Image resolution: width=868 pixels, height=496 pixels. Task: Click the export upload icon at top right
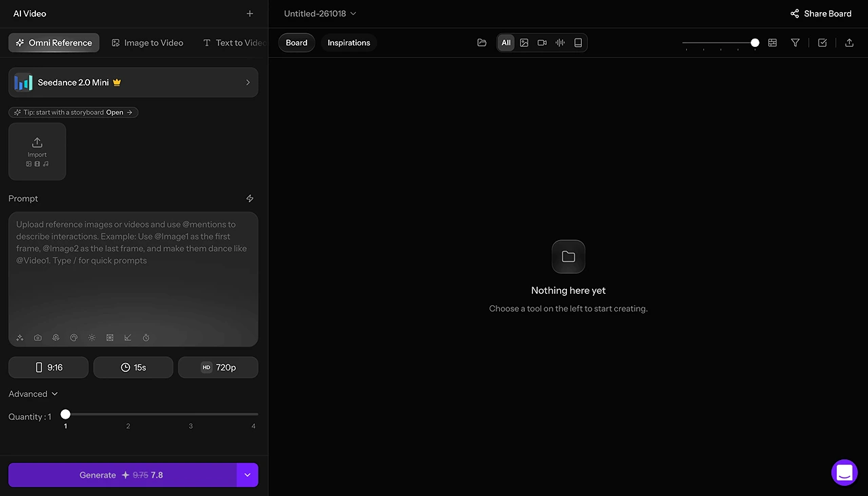849,43
